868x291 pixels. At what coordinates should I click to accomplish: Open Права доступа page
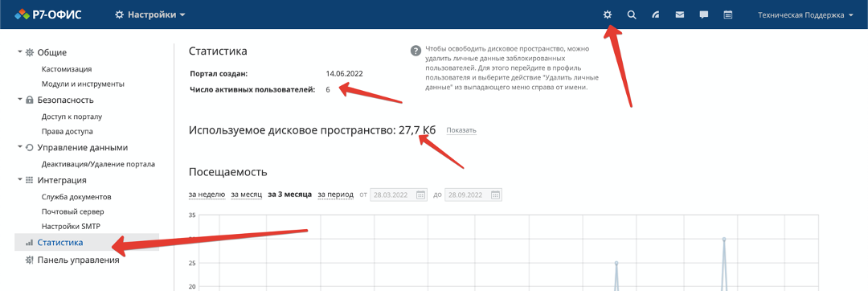pos(67,132)
